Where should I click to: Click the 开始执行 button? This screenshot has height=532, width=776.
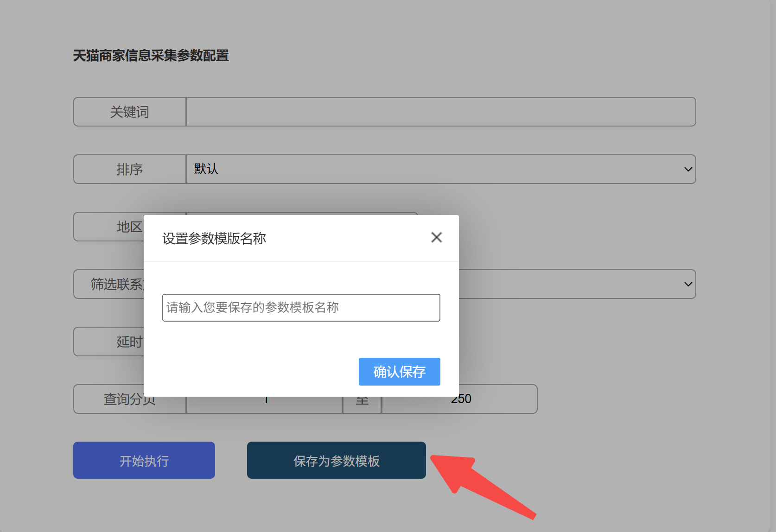coord(144,460)
